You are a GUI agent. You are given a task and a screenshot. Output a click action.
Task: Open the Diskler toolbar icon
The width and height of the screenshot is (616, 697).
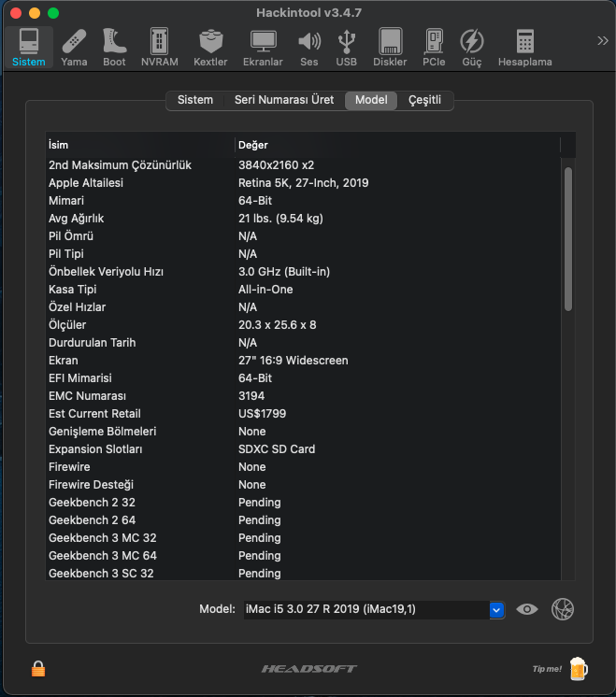pos(390,47)
